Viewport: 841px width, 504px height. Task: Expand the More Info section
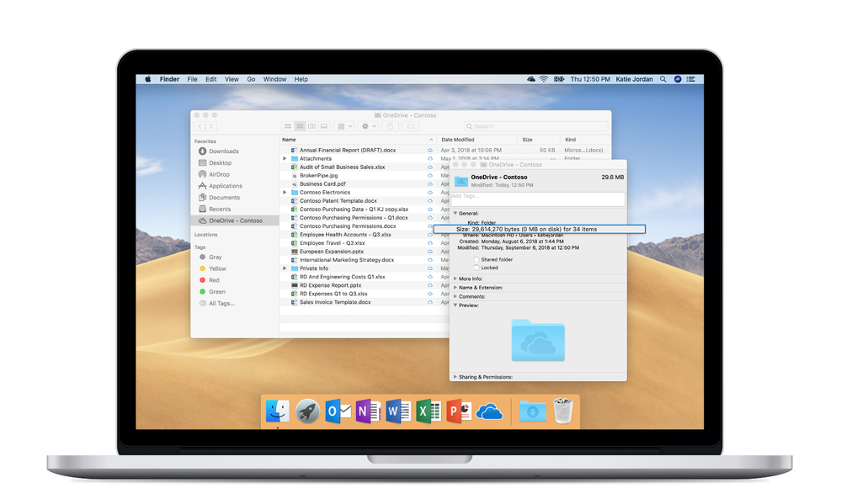(455, 279)
